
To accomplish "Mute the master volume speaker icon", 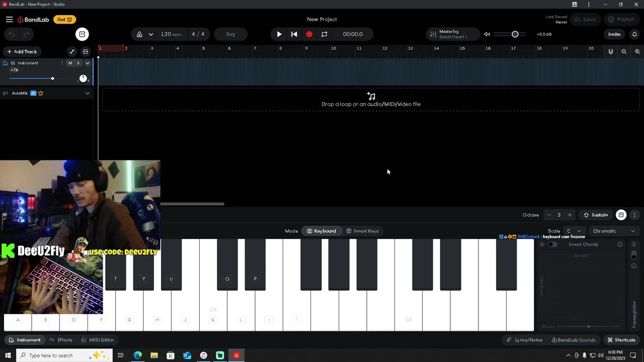I will [487, 34].
